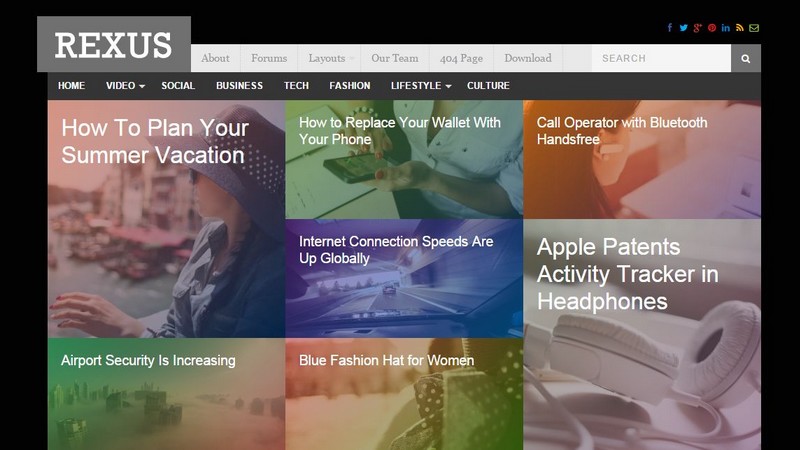Expand the LIFESTYLE dropdown menu
Screen dimensions: 800x450
[421, 86]
